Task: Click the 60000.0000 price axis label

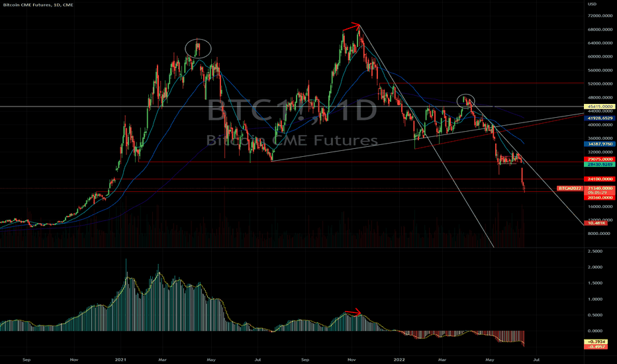Action: click(x=600, y=57)
